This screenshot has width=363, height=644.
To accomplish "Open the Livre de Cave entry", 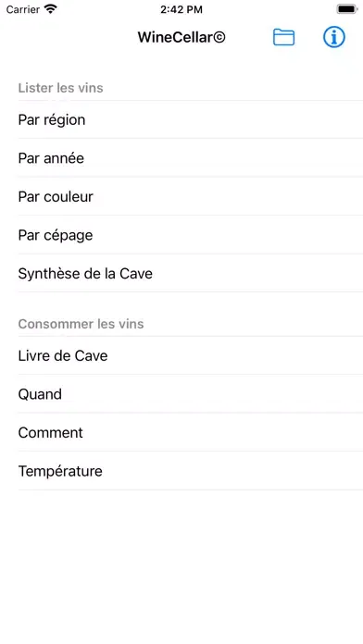I will (181, 355).
